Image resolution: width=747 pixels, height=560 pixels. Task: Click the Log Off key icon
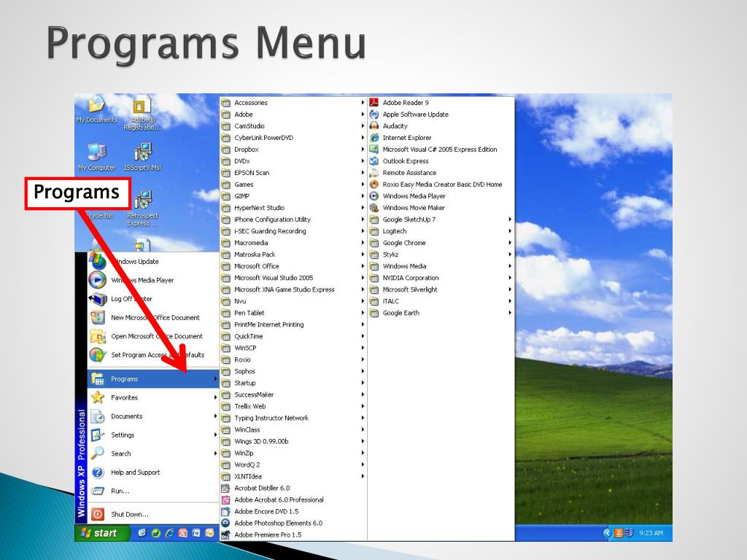coord(98,298)
